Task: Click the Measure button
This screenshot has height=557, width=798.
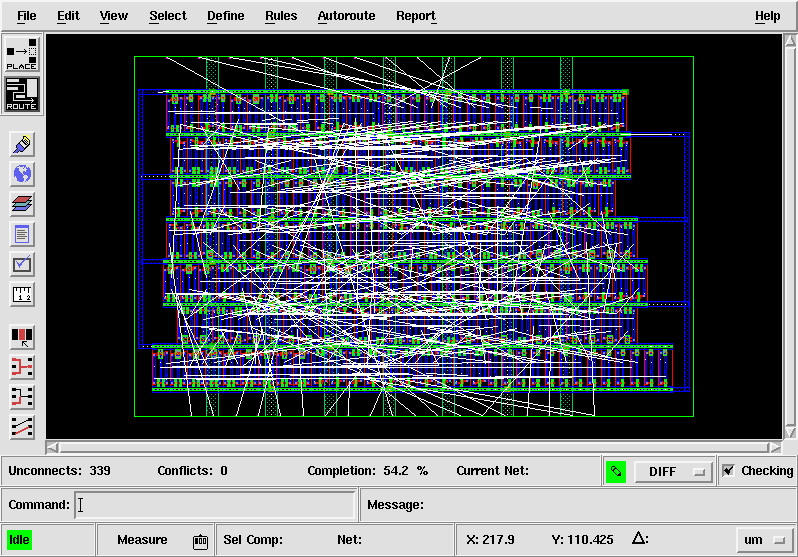Action: [x=142, y=540]
